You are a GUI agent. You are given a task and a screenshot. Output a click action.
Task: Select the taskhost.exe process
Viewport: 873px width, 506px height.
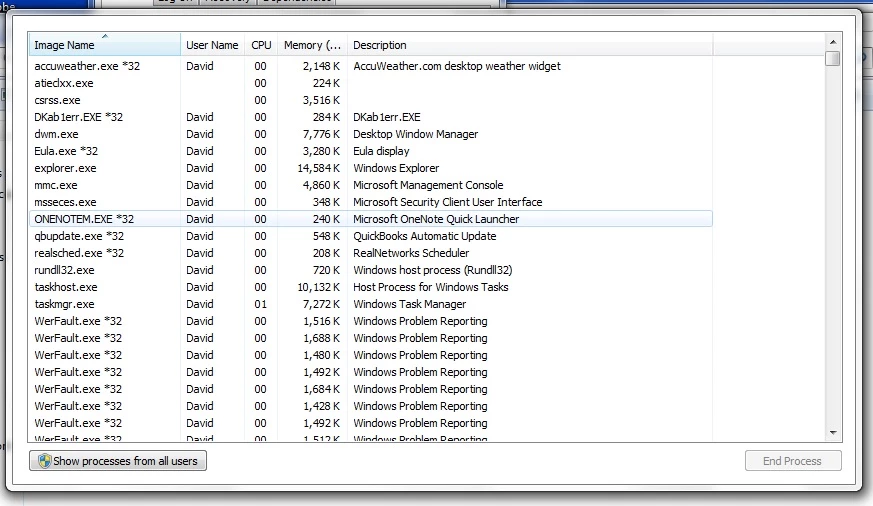371,287
